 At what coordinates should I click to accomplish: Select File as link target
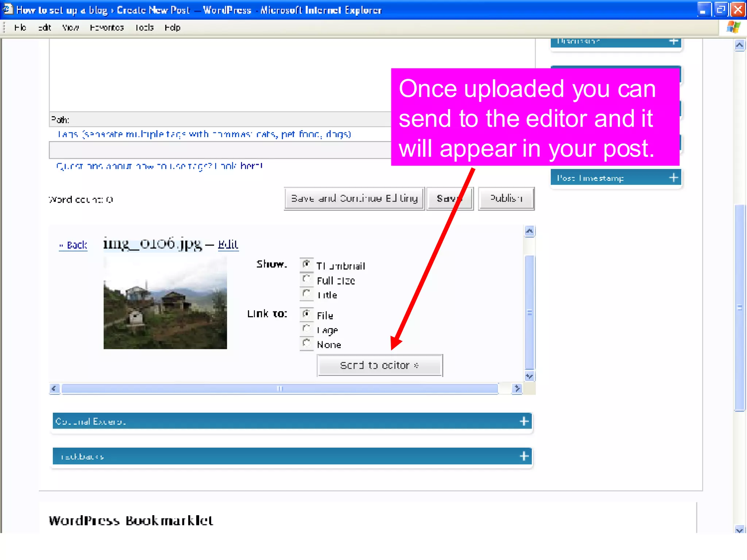306,314
